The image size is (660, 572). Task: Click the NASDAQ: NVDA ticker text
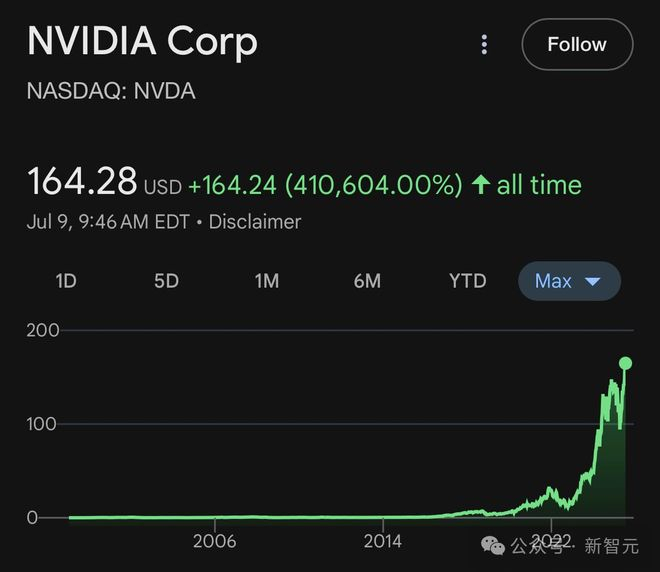point(111,91)
